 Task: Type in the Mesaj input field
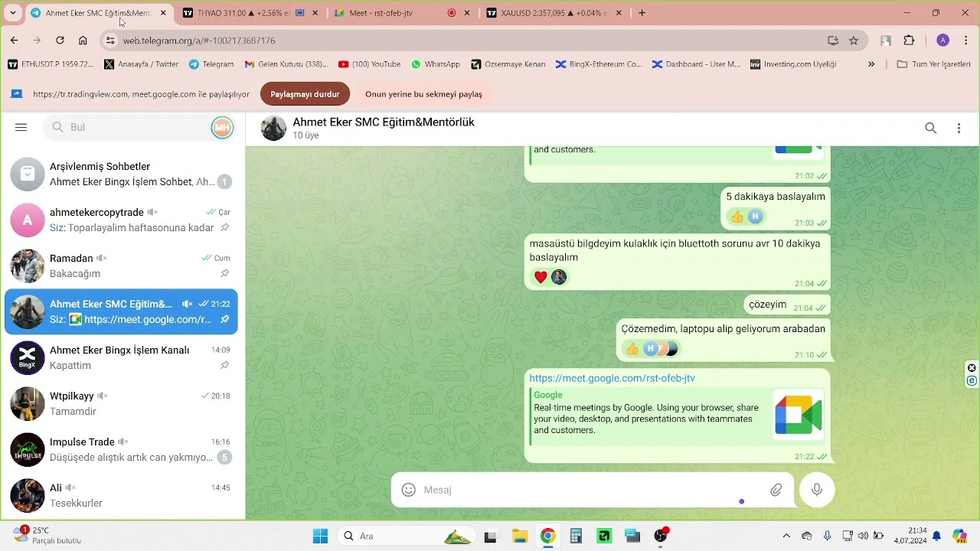(x=591, y=490)
